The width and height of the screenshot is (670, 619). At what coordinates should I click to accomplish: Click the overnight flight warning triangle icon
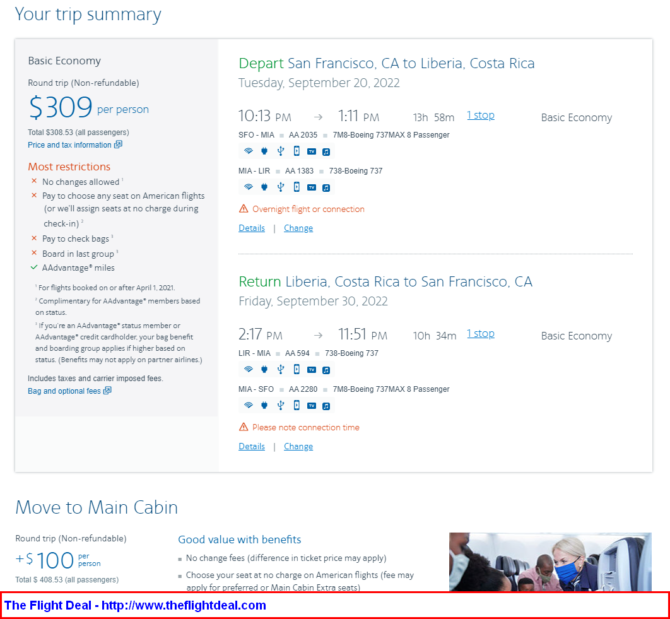tap(243, 209)
